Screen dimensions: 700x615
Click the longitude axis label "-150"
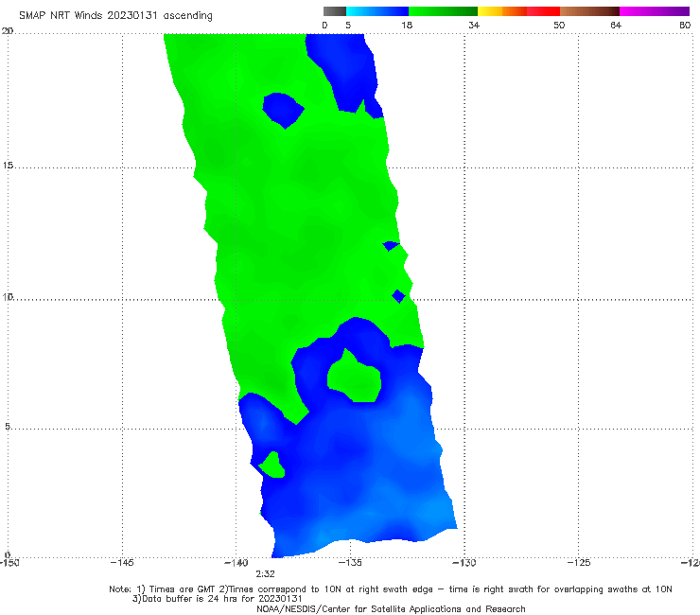[x=9, y=563]
